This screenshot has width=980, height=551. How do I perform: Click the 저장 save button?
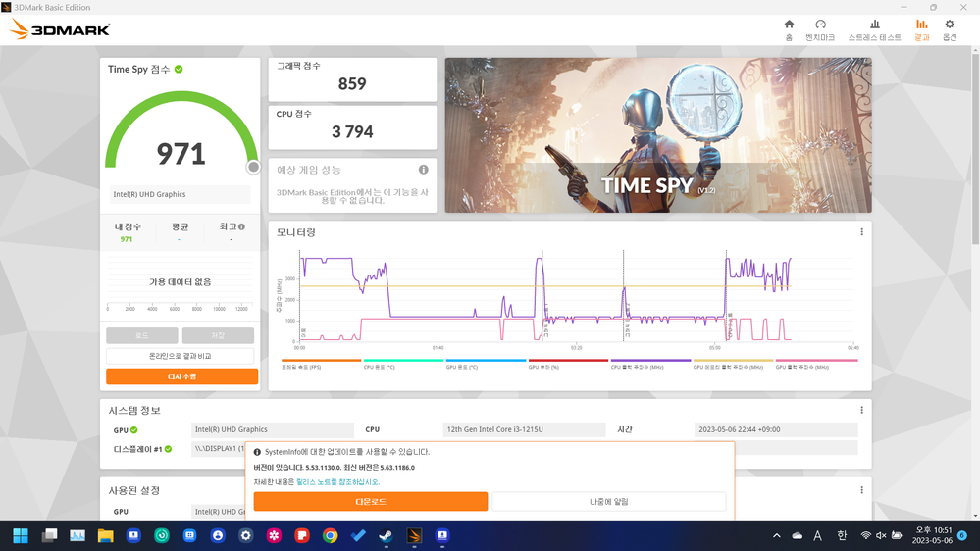tap(218, 335)
